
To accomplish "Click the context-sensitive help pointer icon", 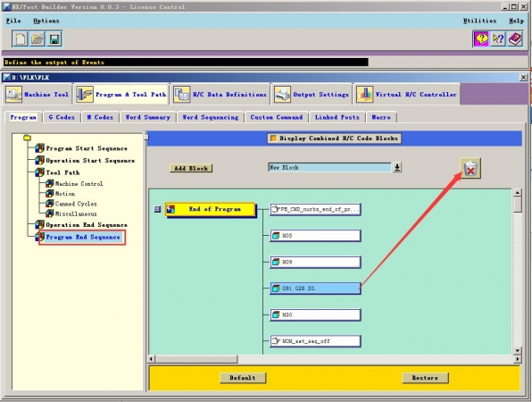I will [x=498, y=38].
